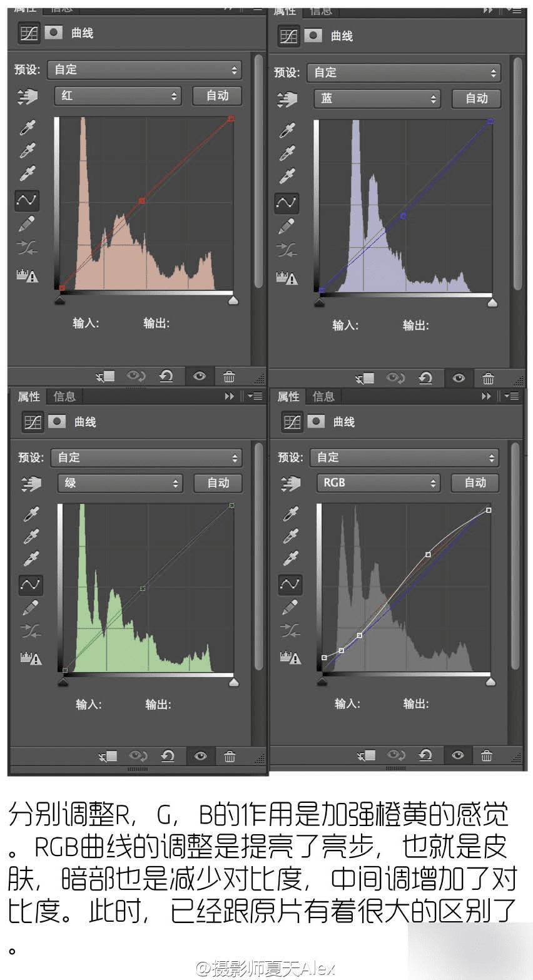
Task: Click the smooth curve icon in green panel
Action: point(30,631)
